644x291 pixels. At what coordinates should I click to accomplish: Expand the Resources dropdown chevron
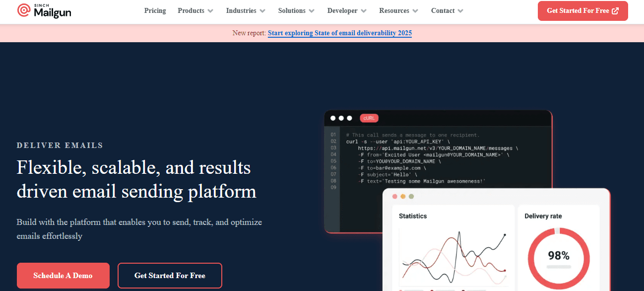pos(415,11)
